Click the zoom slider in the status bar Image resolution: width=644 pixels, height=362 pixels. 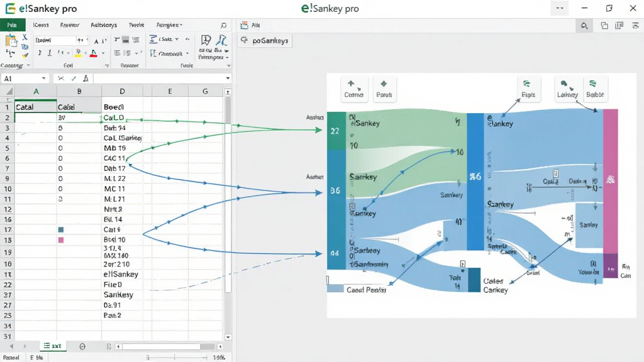tap(177, 358)
